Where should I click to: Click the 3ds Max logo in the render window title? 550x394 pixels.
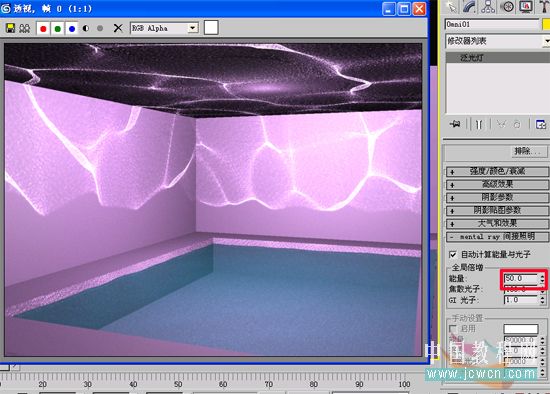pos(6,8)
